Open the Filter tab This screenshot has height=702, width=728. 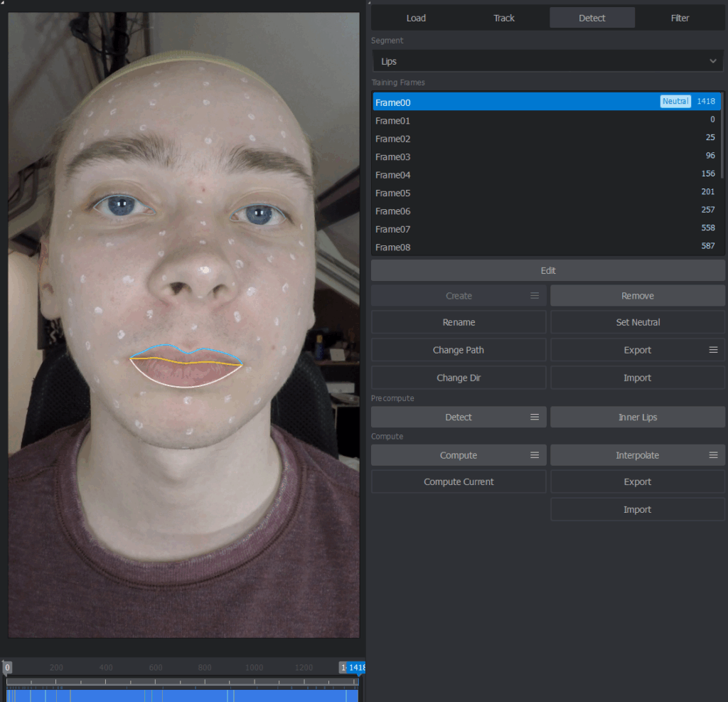coord(680,18)
